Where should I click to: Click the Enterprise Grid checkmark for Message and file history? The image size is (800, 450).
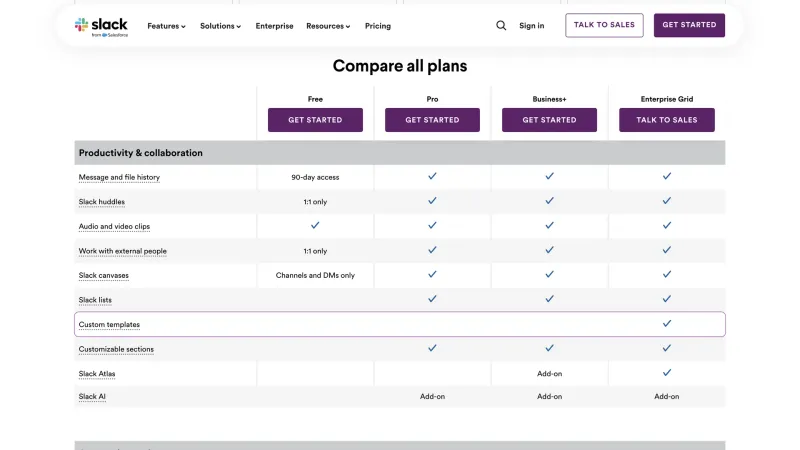pos(667,176)
